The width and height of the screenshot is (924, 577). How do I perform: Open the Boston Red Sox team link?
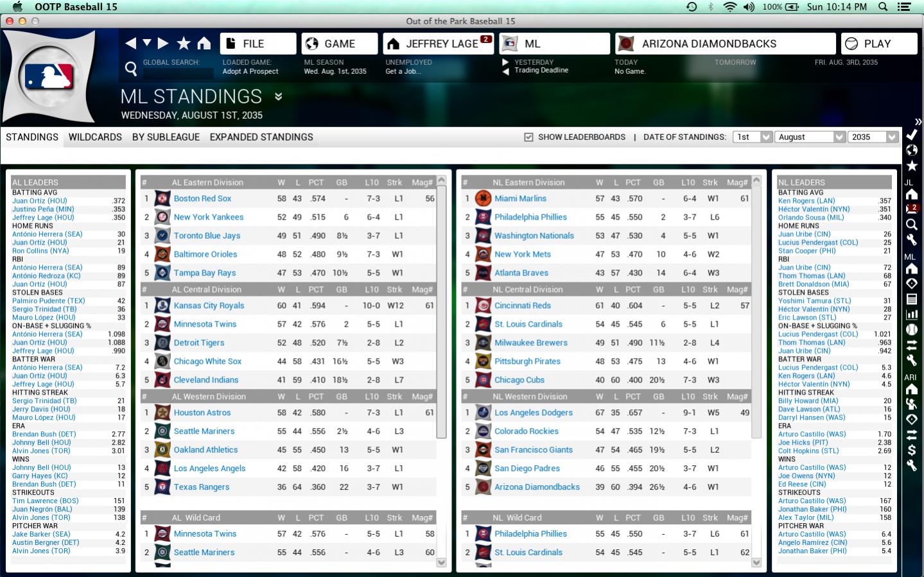pos(202,199)
